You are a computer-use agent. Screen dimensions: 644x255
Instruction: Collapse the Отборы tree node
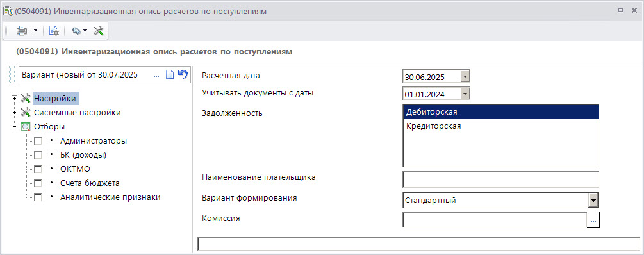[x=15, y=127]
